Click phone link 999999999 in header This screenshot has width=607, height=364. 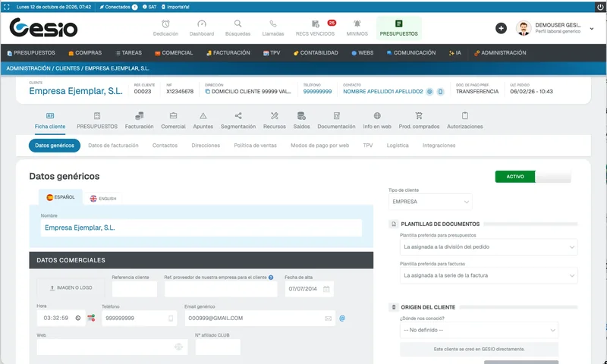[x=317, y=92]
